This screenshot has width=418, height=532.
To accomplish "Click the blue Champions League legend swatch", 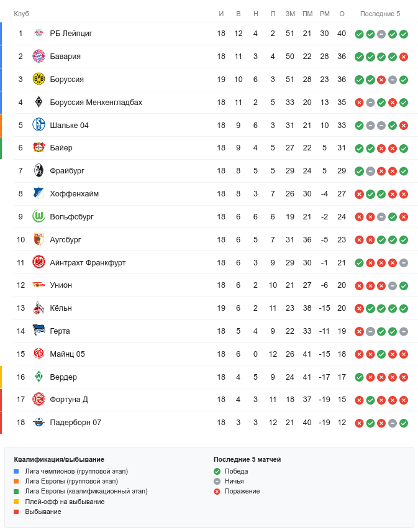I will pos(16,471).
